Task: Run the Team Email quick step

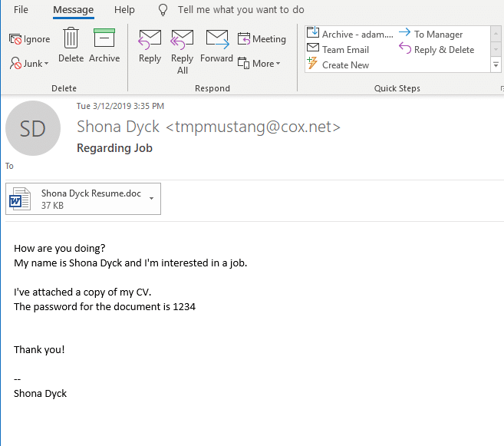Action: pos(338,50)
